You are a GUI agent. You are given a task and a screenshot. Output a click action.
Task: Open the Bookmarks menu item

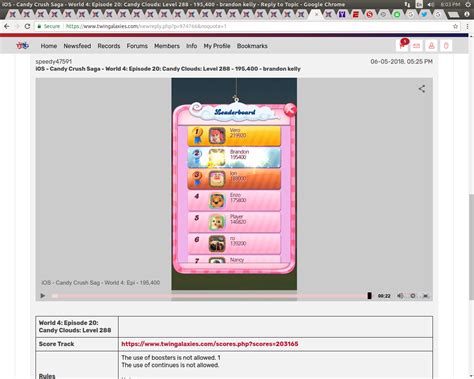[x=252, y=46]
